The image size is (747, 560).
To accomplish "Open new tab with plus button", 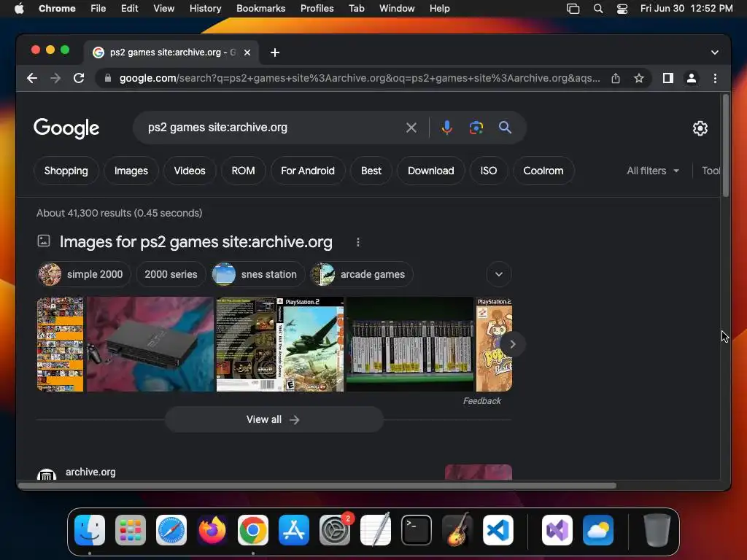I will pyautogui.click(x=275, y=52).
